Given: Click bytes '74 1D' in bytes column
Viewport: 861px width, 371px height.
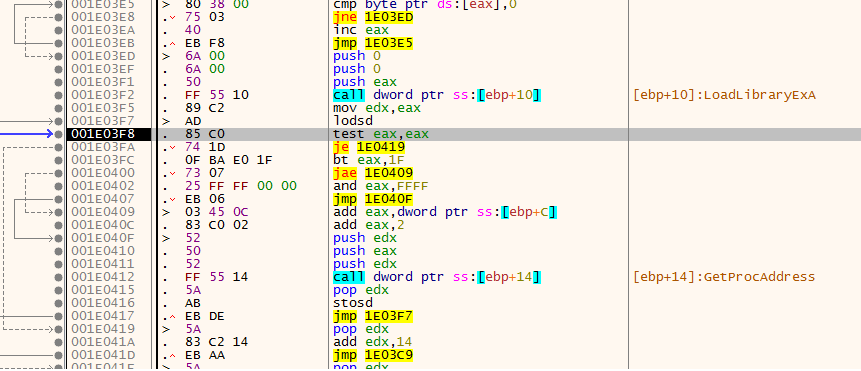Looking at the screenshot, I should (204, 147).
